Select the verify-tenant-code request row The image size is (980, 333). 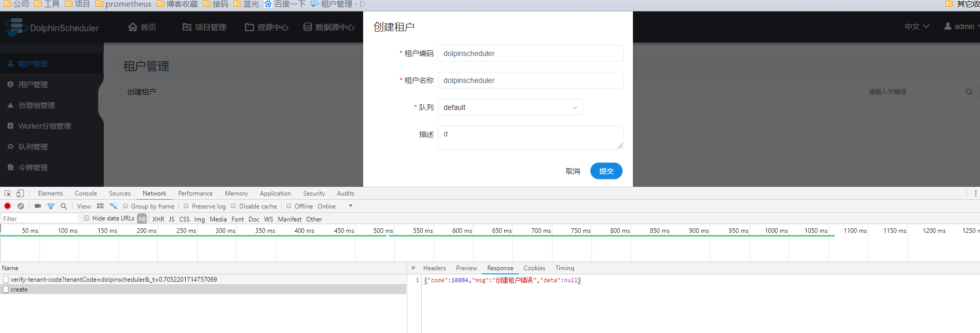click(x=203, y=280)
